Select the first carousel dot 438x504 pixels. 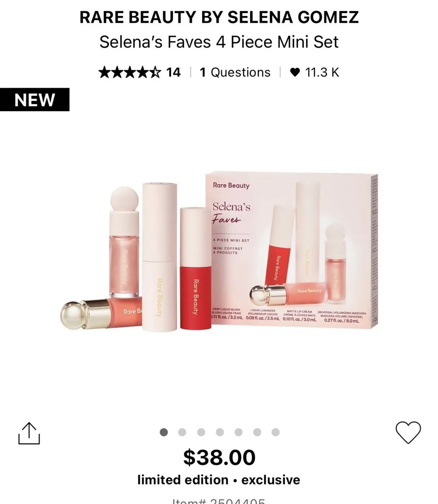[x=164, y=432]
